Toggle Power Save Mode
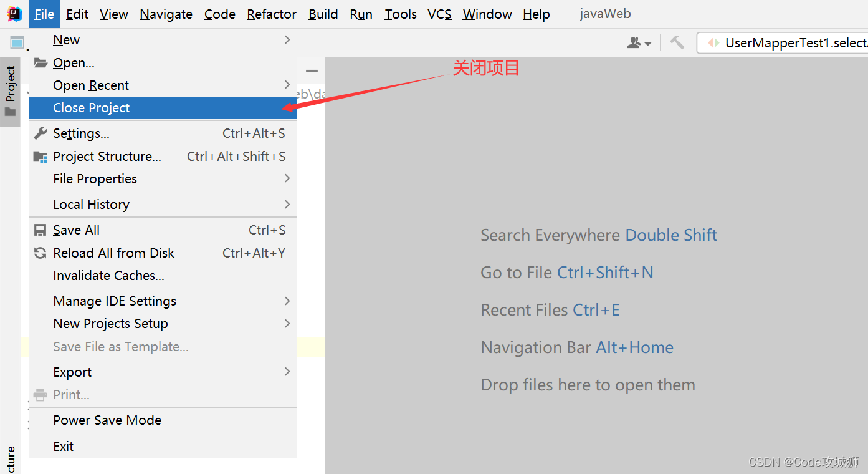The image size is (868, 474). pyautogui.click(x=107, y=420)
